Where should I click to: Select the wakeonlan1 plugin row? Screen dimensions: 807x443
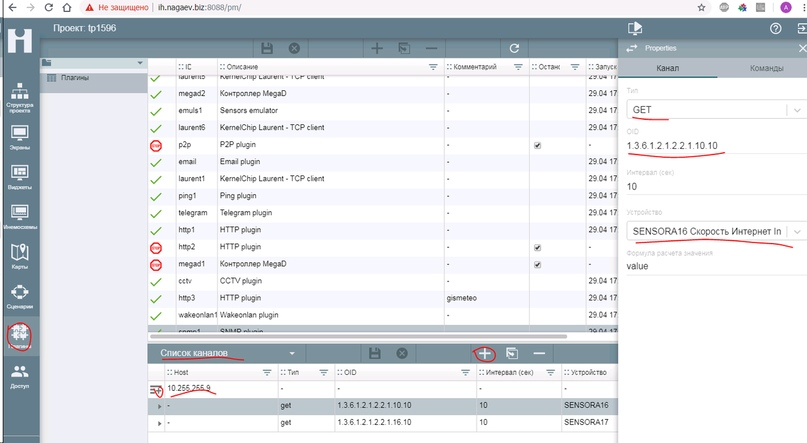pos(382,315)
